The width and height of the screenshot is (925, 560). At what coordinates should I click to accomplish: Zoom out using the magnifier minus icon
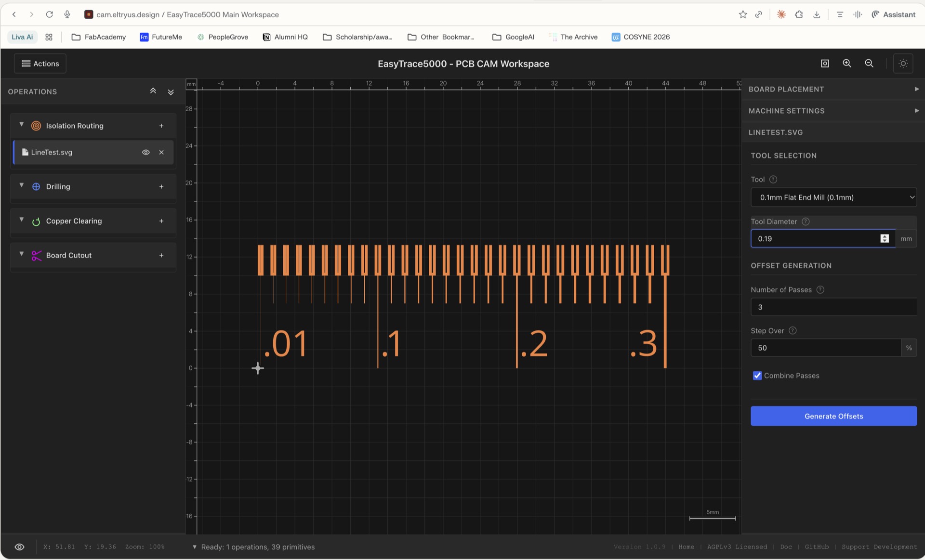click(869, 63)
